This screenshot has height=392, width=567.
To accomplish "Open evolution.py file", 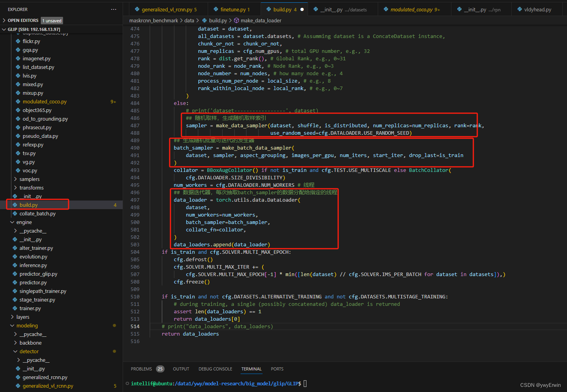I will point(61,257).
